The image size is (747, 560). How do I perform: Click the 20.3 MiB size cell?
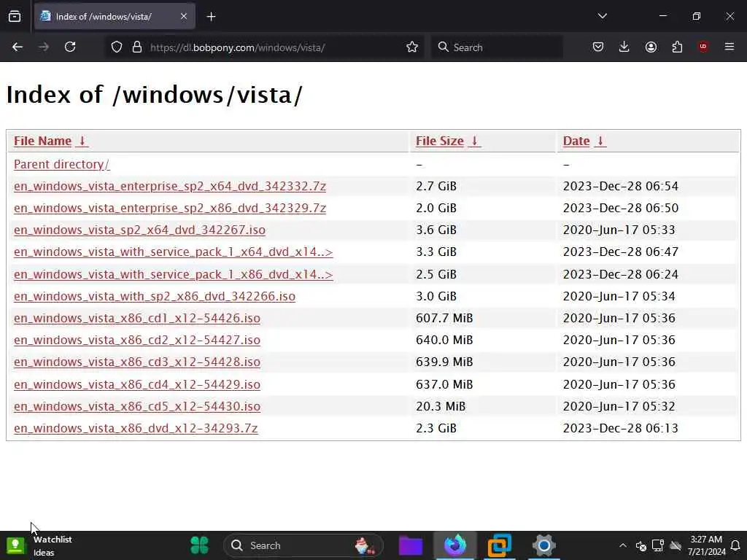(441, 406)
